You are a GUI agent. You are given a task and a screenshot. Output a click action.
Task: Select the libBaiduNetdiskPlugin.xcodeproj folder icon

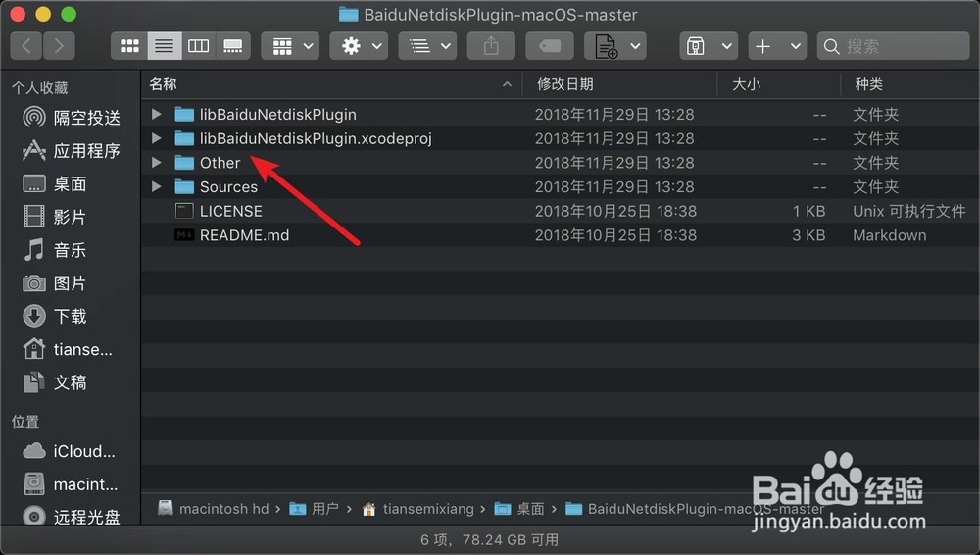click(184, 138)
